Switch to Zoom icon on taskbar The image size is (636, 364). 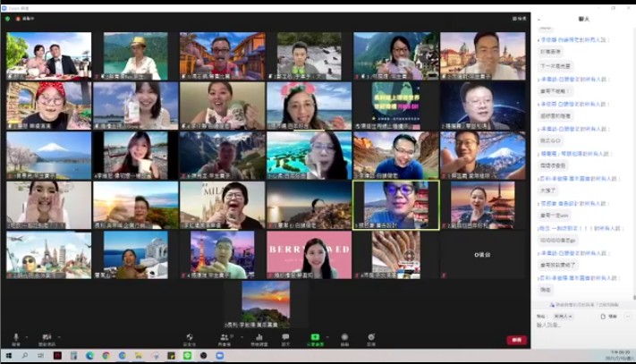pos(219,355)
